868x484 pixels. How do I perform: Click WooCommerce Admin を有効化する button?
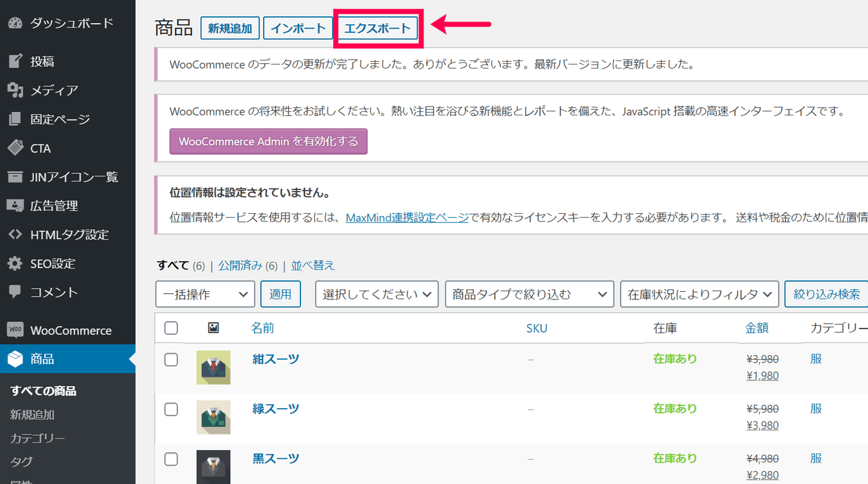pos(269,142)
